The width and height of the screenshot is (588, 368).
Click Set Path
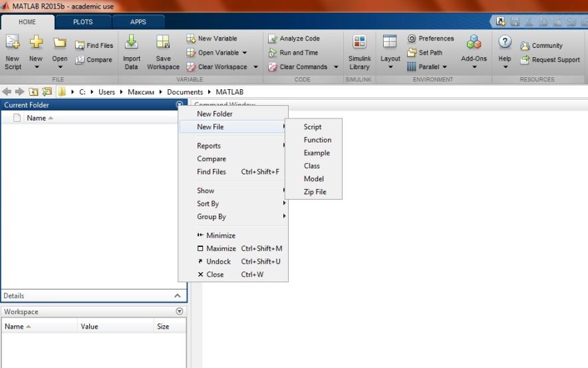coord(425,53)
